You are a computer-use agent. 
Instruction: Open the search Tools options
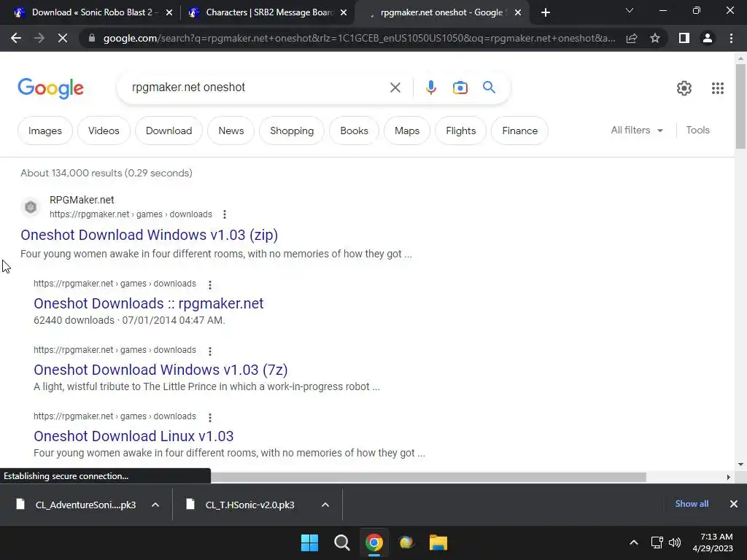[697, 130]
